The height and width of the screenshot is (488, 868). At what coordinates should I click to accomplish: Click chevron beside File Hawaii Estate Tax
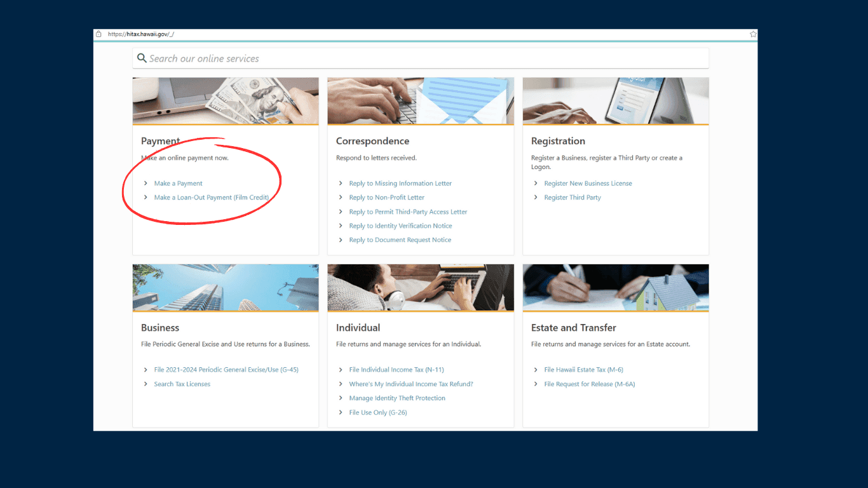coord(536,370)
